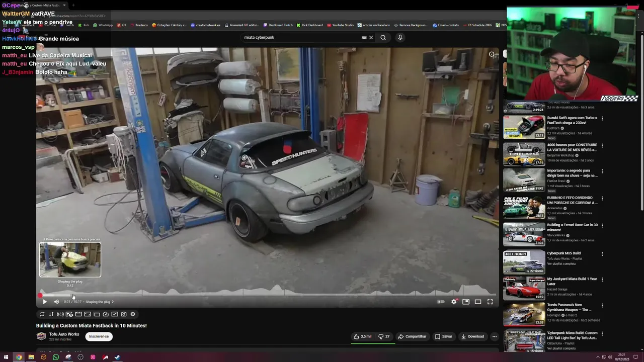Enable miniplayer mode

tap(466, 302)
